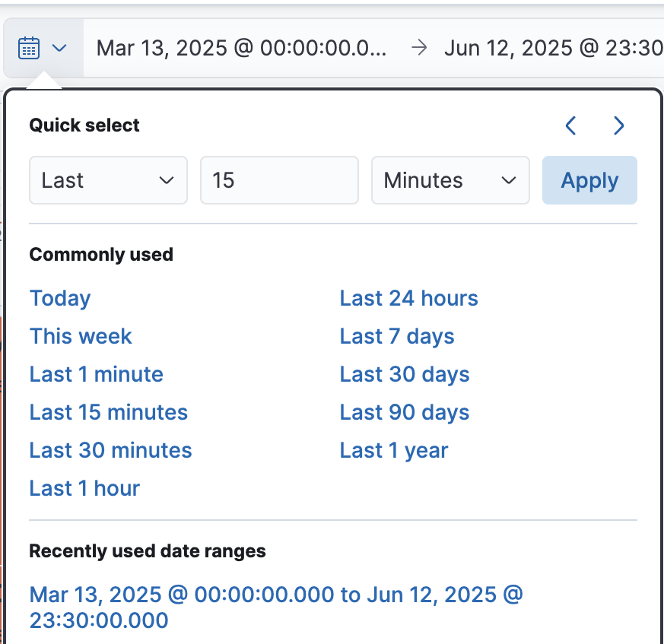Select the Today range
The image size is (664, 644).
(60, 299)
